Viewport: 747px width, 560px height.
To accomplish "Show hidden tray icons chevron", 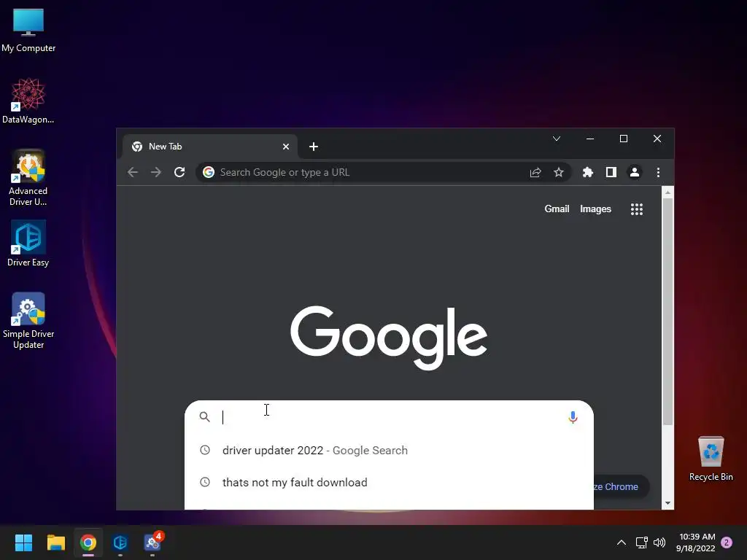I will coord(622,542).
